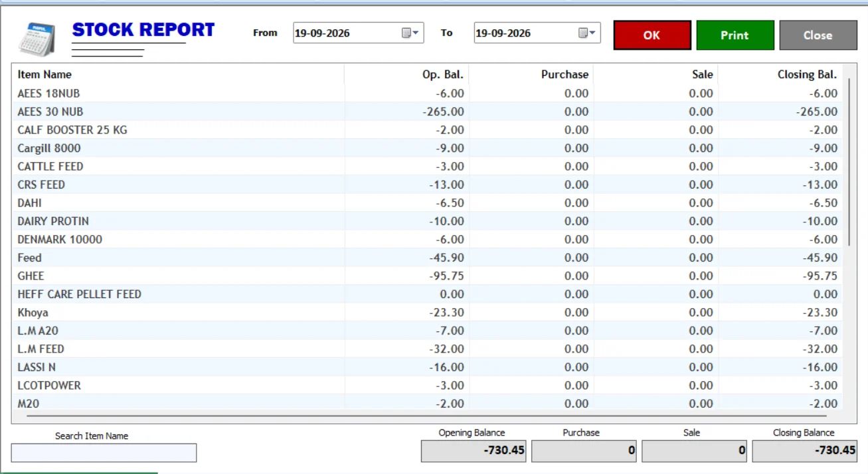Select the CALF BOOSTER 25 KG item
The image size is (868, 474).
point(427,130)
